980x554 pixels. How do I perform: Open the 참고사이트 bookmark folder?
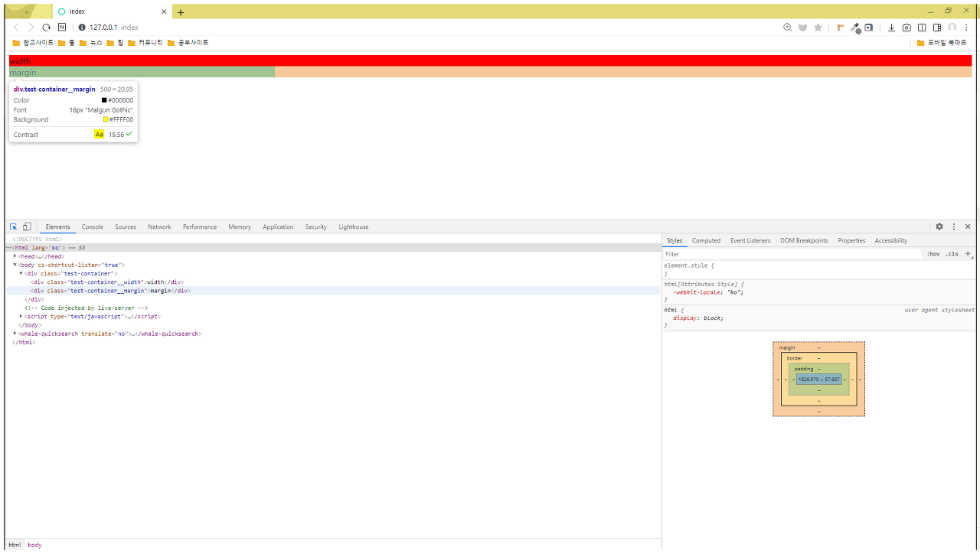click(x=34, y=43)
